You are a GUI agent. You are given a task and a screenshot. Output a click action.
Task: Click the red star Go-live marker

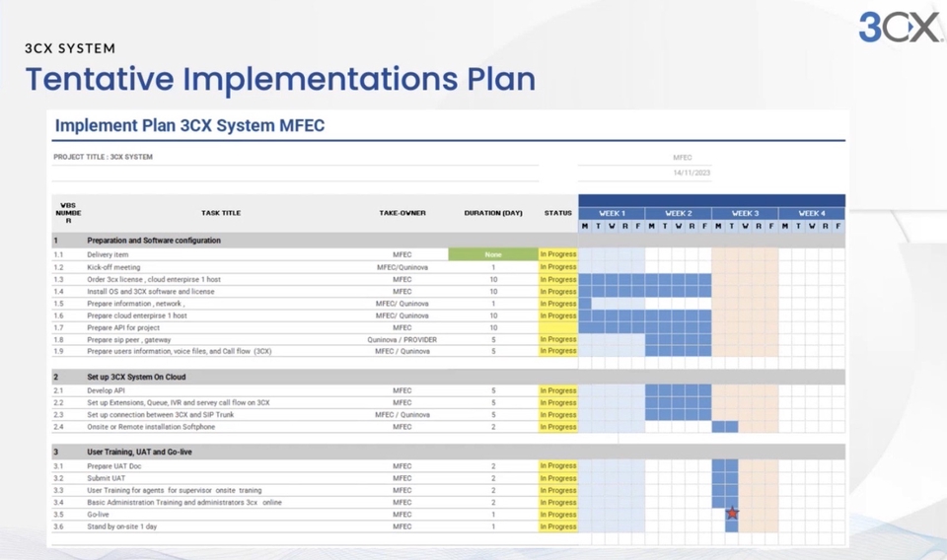pos(732,514)
